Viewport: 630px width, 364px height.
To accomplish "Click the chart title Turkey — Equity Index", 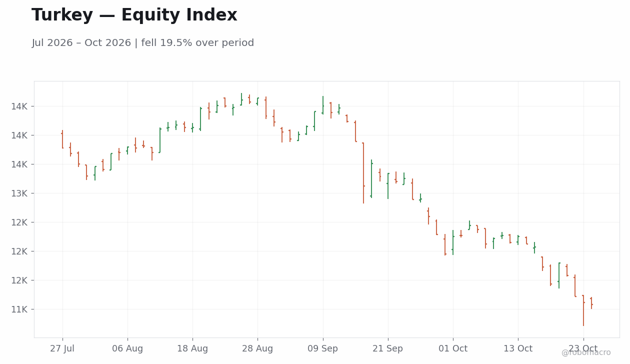I will (134, 15).
